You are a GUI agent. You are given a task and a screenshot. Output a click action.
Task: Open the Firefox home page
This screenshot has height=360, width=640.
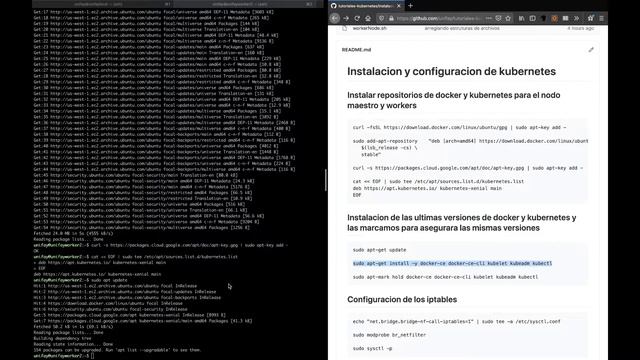[x=368, y=18]
